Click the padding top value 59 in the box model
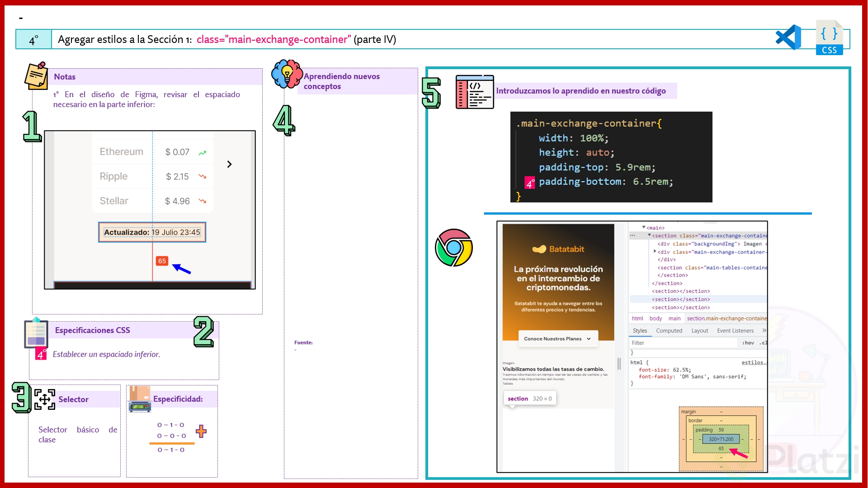This screenshot has height=488, width=868. pyautogui.click(x=721, y=430)
